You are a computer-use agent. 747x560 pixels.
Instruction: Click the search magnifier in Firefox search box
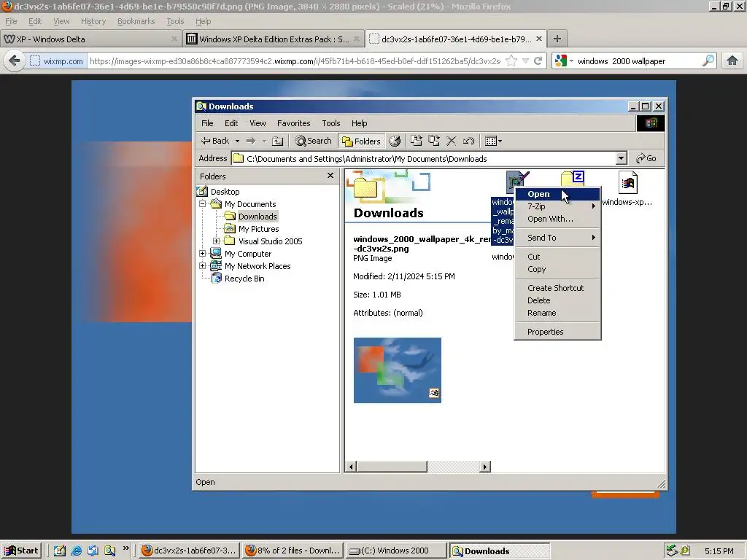tap(708, 61)
